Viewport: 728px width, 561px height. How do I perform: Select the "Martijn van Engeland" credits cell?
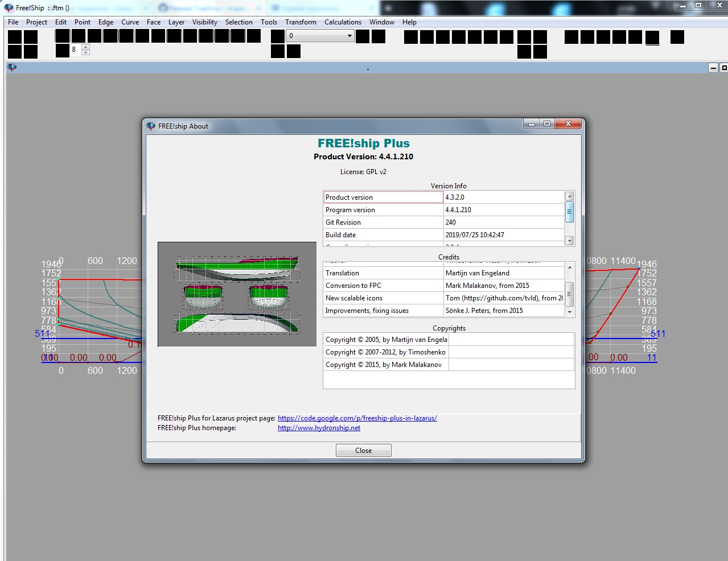[x=504, y=273]
